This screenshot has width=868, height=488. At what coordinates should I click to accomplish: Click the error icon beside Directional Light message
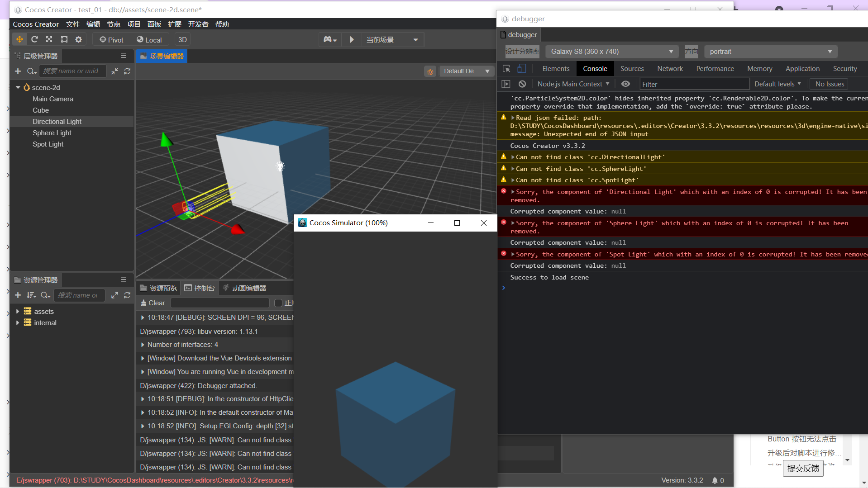(x=504, y=191)
